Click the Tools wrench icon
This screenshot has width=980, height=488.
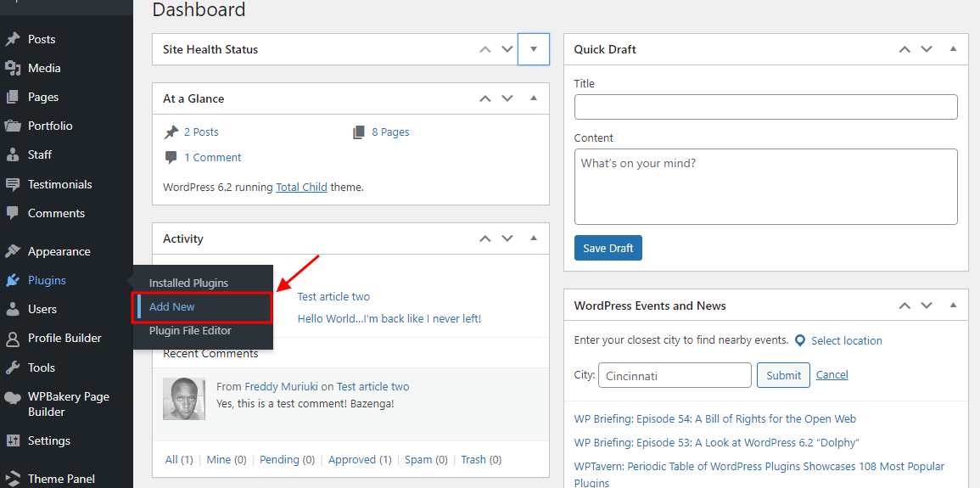tap(13, 367)
